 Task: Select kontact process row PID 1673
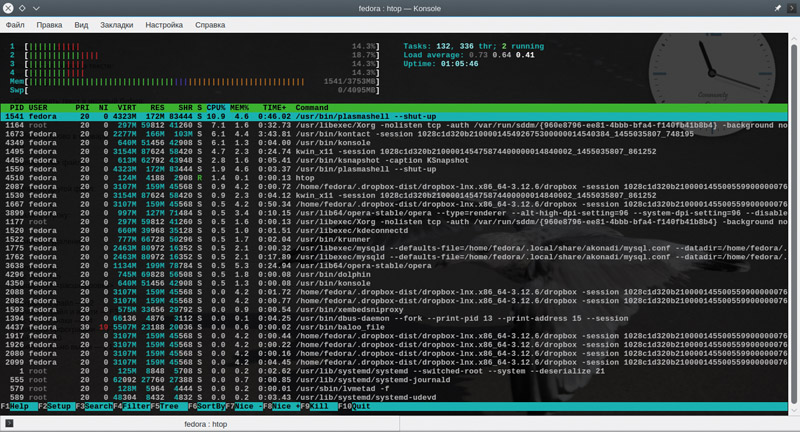tap(394, 134)
